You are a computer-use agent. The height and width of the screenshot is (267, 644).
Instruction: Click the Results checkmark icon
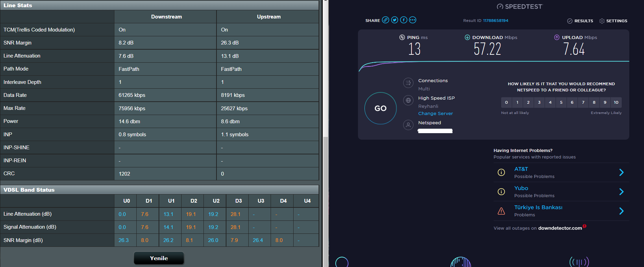(570, 21)
